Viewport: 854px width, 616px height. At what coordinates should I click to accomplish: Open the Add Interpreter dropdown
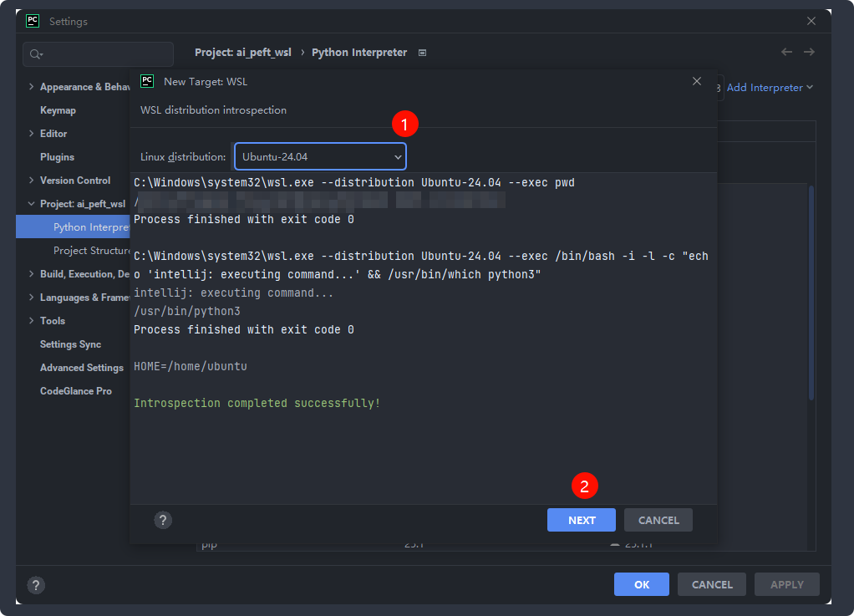pos(770,88)
